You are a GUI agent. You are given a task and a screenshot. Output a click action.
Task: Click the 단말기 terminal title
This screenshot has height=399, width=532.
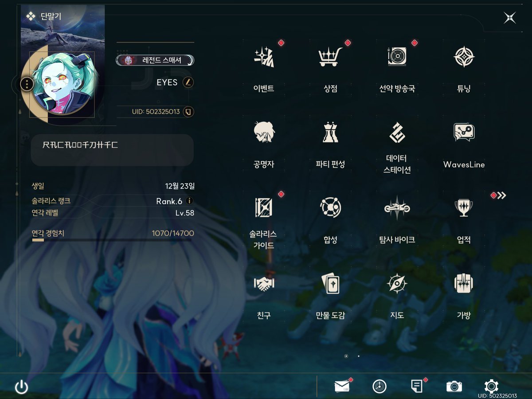[50, 16]
